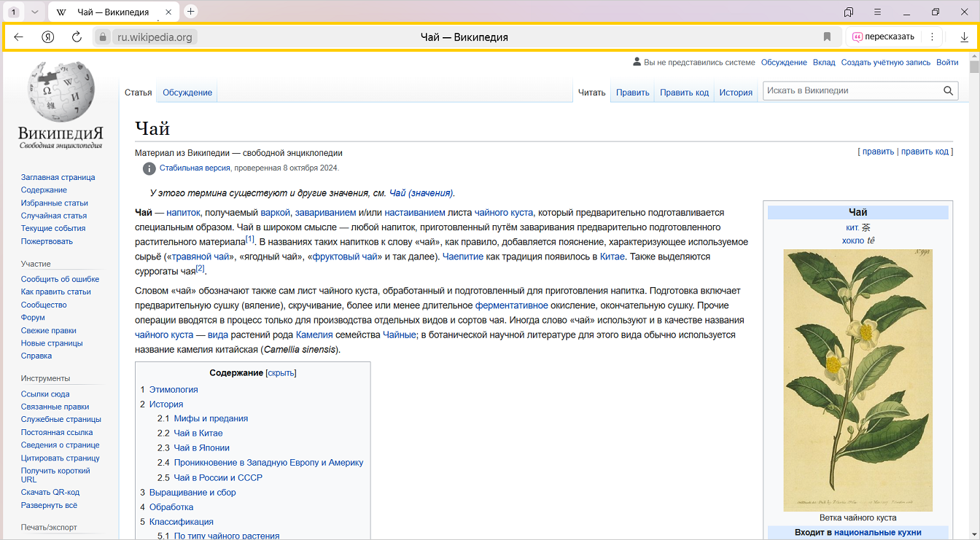
Task: Open the Yandex home button
Action: [x=48, y=37]
